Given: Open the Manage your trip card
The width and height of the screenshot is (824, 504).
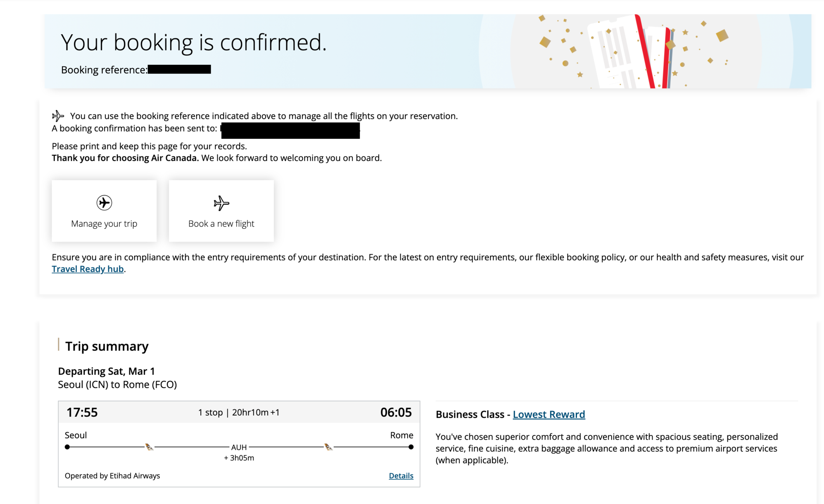Looking at the screenshot, I should click(104, 211).
